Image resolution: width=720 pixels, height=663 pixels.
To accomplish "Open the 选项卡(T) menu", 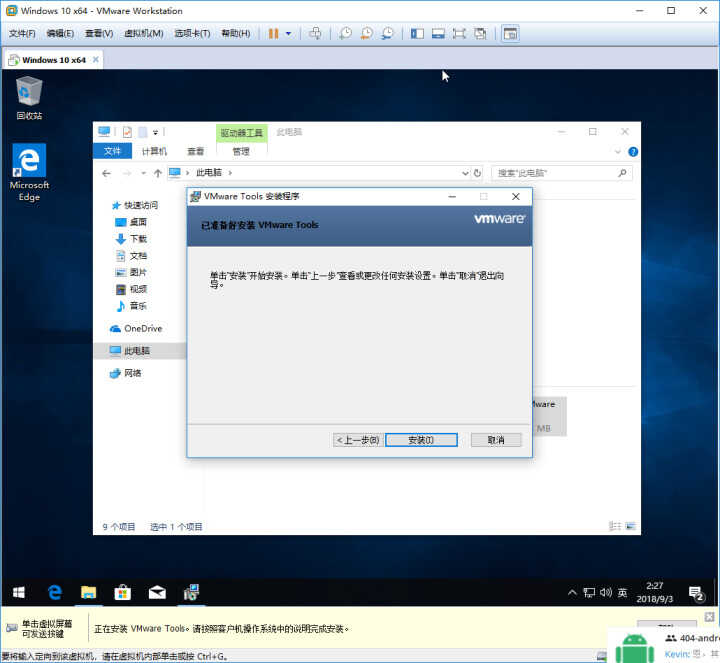I will click(x=192, y=34).
